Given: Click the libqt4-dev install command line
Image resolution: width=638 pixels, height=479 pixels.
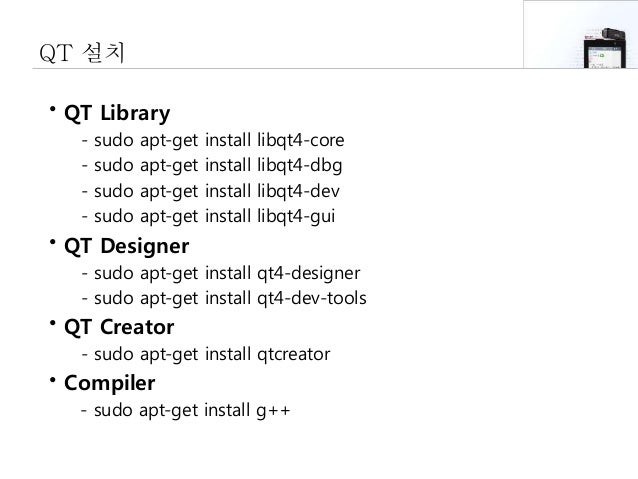Looking at the screenshot, I should click(211, 191).
